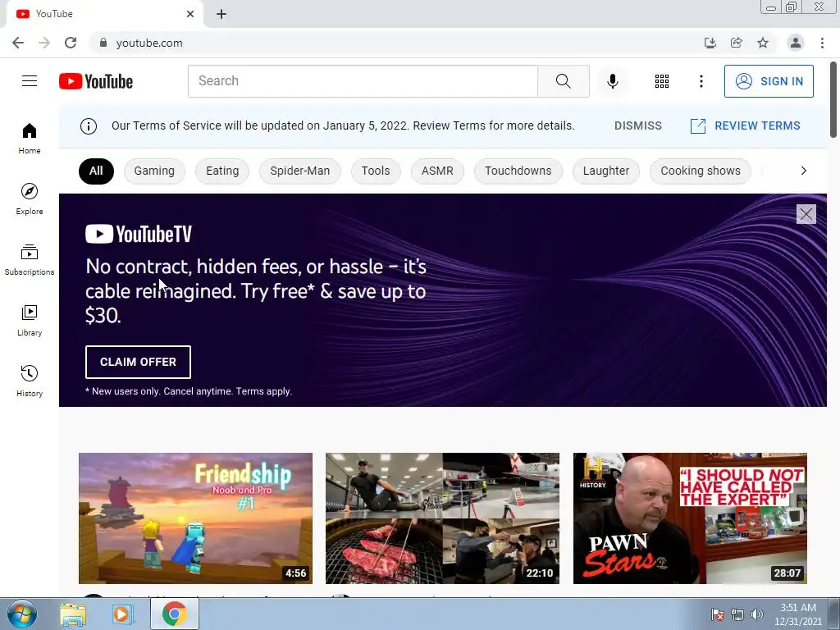Open Explore in the sidebar
The image size is (840, 630).
[x=30, y=199]
